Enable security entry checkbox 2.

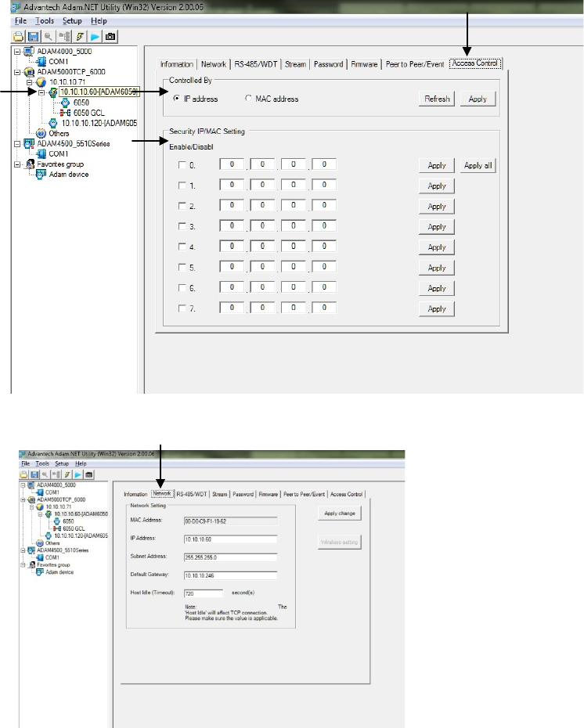[182, 206]
